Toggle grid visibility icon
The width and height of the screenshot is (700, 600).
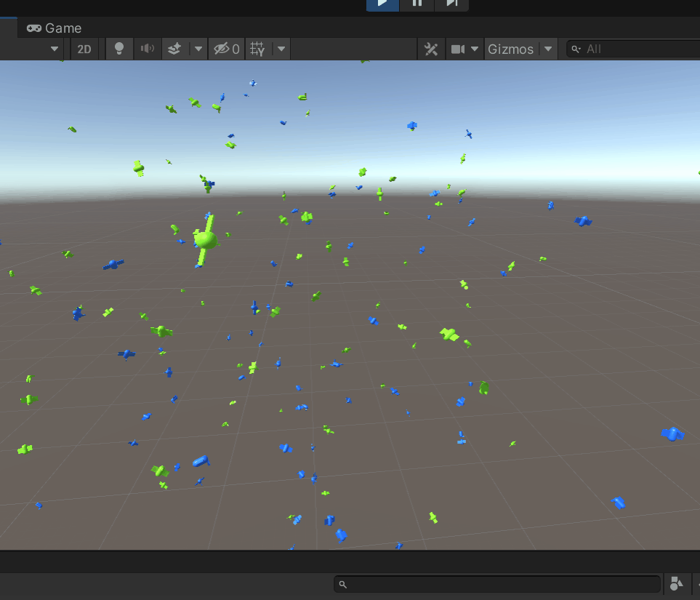[257, 49]
